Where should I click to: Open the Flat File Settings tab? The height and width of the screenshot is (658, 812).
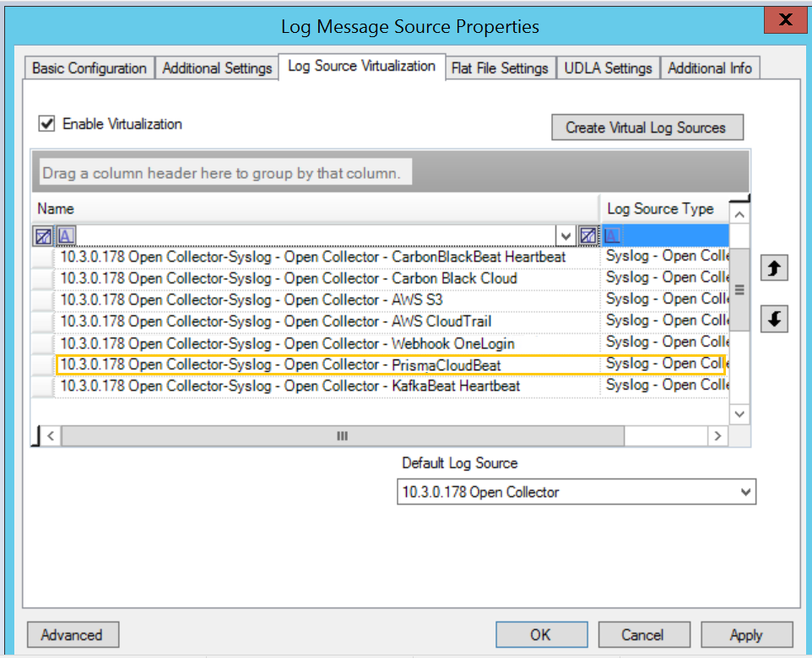tap(500, 68)
